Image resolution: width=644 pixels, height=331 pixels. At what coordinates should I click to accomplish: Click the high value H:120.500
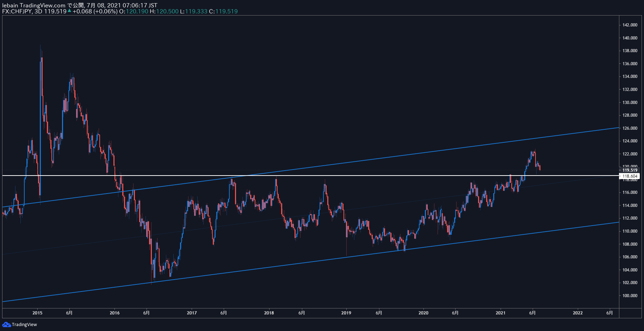(x=164, y=11)
